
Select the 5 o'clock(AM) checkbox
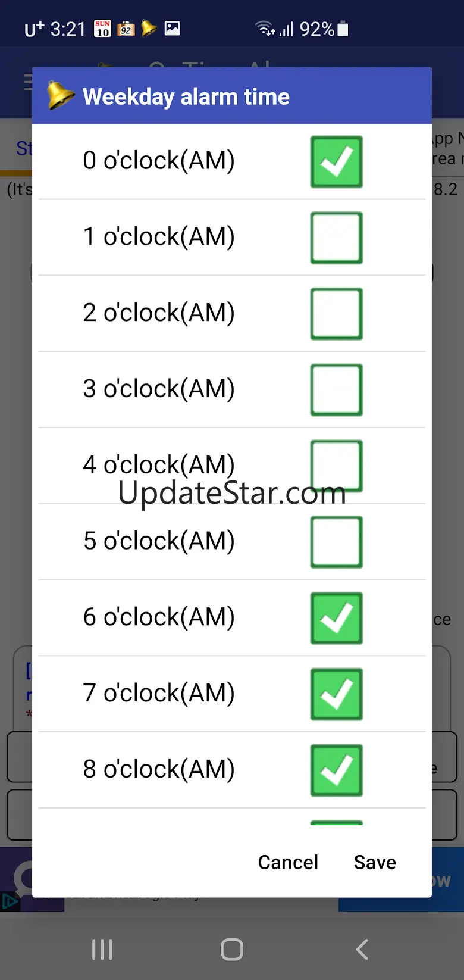click(336, 542)
